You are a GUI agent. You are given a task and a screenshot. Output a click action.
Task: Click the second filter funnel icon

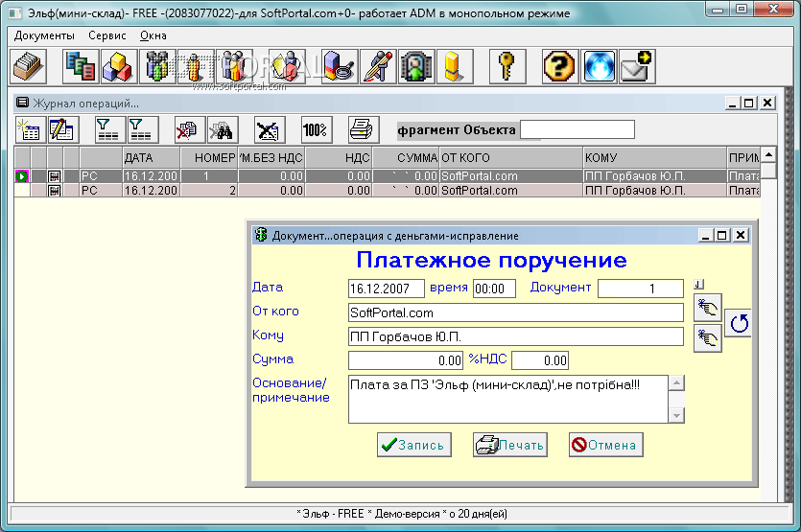(143, 129)
